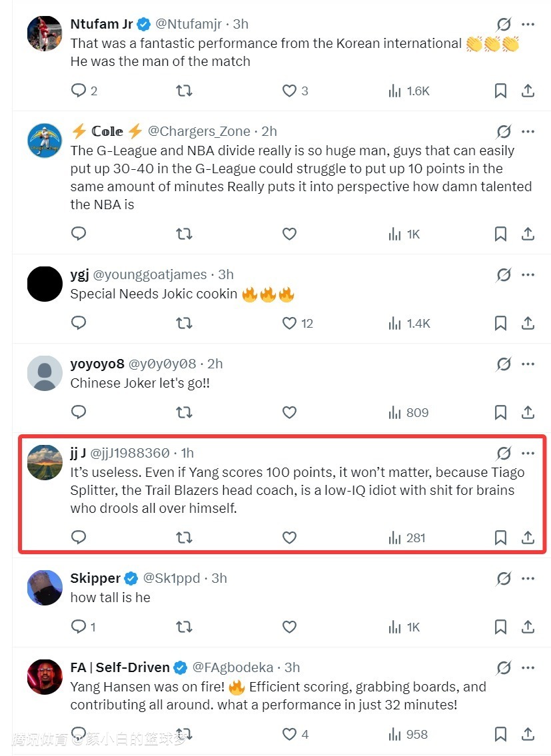Visit @Chargers_Zone profile handle
This screenshot has width=551, height=756.
pyautogui.click(x=199, y=131)
